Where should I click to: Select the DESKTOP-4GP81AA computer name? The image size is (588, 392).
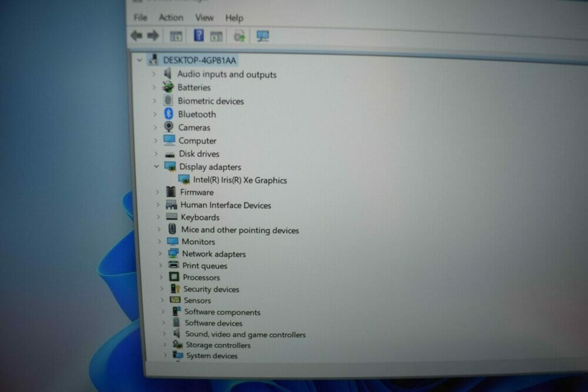tap(199, 61)
